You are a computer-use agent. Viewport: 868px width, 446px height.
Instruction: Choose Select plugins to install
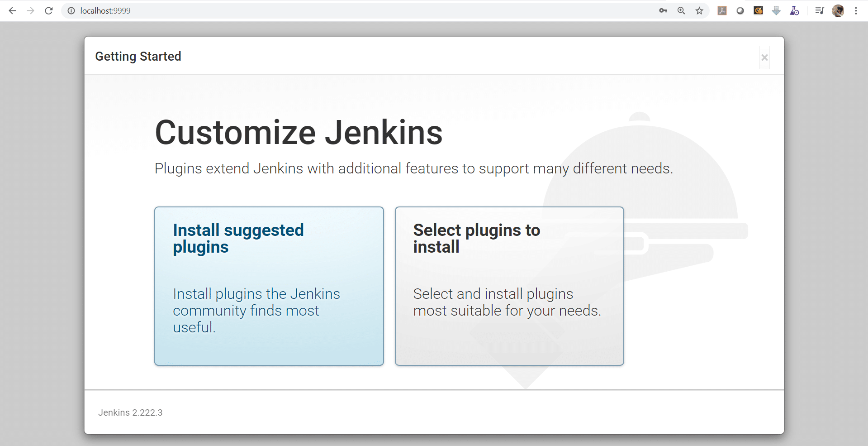tap(509, 286)
